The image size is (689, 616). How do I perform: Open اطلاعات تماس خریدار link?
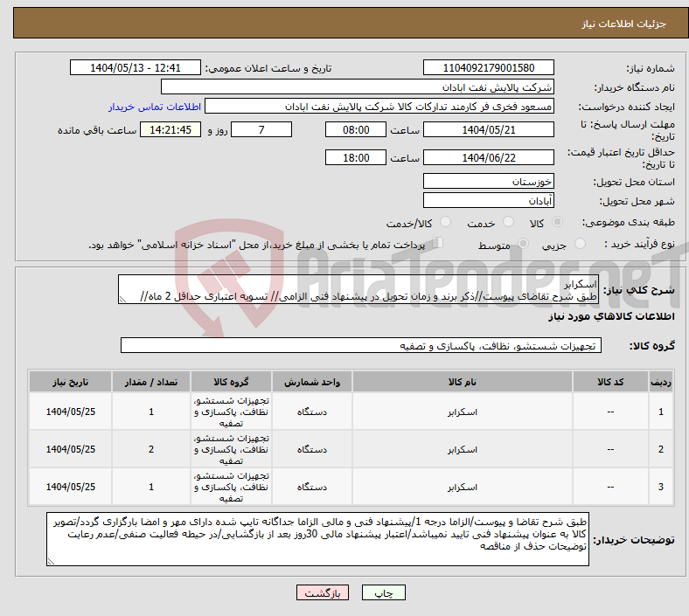tap(155, 107)
